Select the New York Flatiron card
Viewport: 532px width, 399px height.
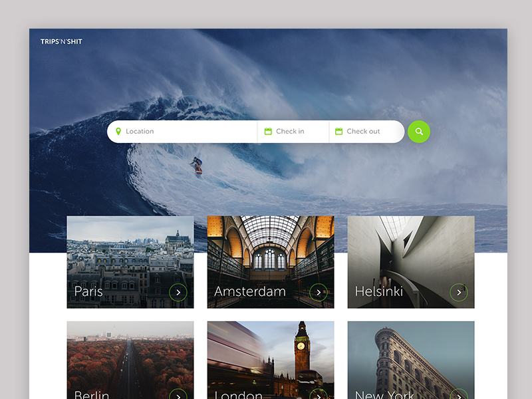[411, 356]
